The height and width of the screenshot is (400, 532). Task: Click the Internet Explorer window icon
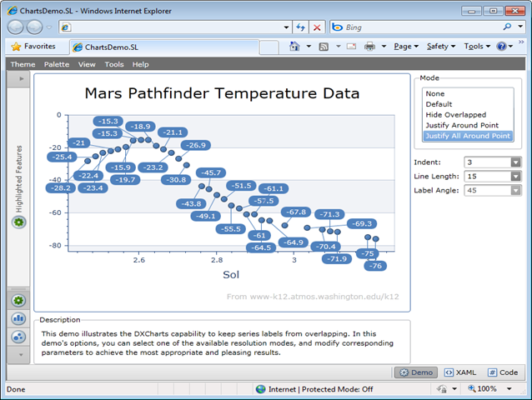(x=13, y=11)
